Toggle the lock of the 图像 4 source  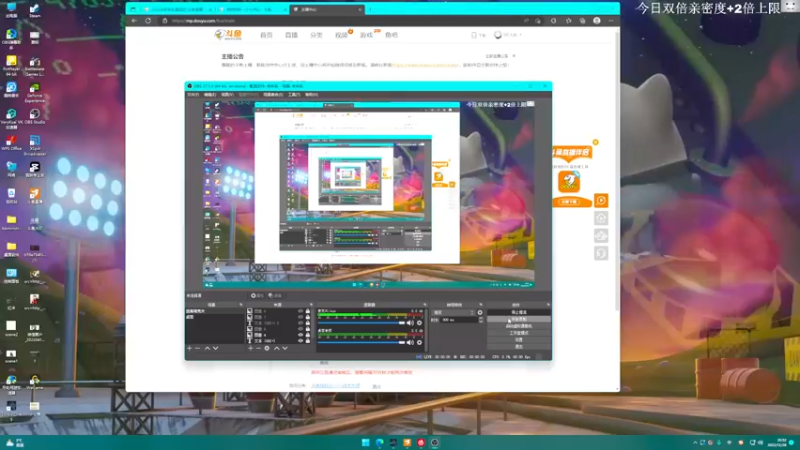click(308, 335)
